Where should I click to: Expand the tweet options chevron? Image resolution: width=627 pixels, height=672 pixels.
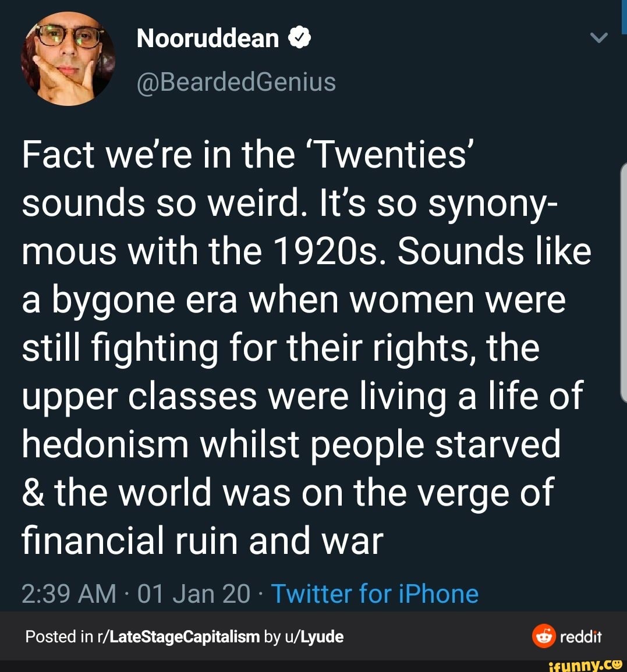pyautogui.click(x=598, y=38)
